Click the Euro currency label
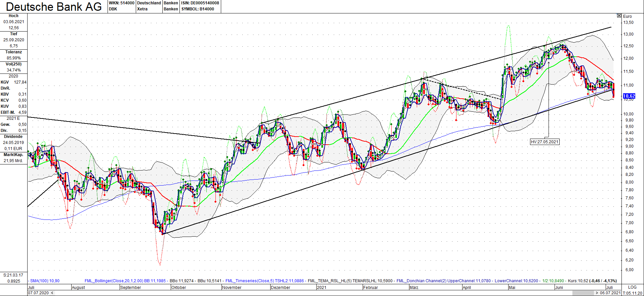Screen dimensions: 644x296 click(x=628, y=16)
